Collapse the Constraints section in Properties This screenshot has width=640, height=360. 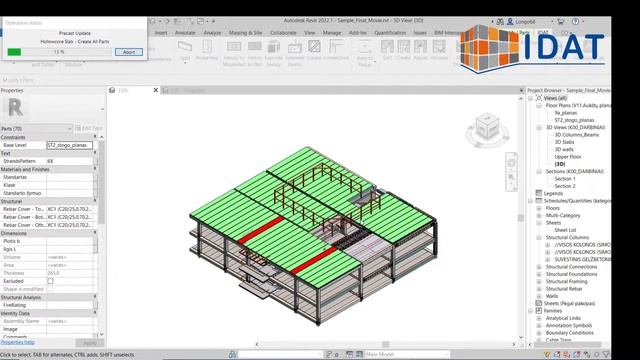click(95, 137)
